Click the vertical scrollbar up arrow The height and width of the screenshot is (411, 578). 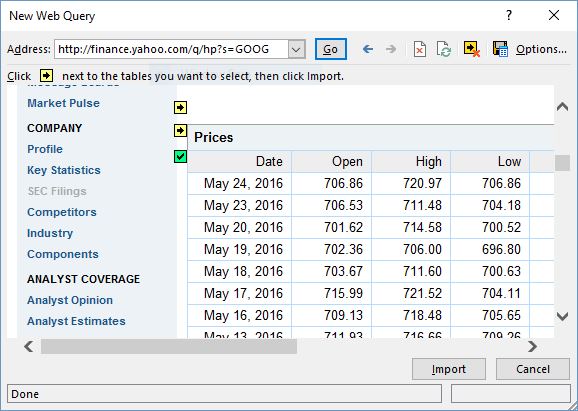coord(563,107)
